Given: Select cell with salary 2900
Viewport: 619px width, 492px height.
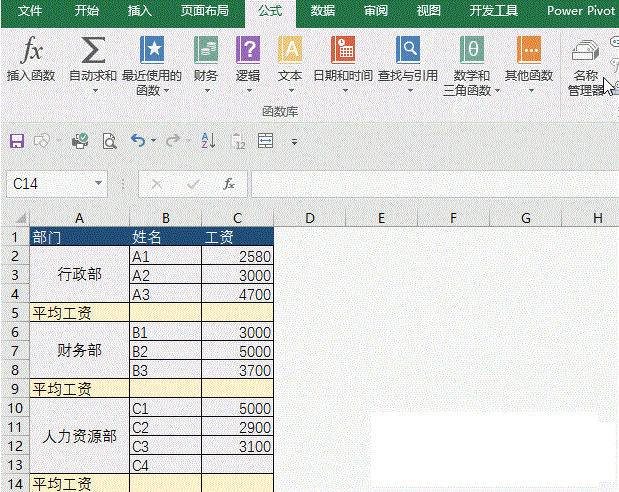Looking at the screenshot, I should click(x=237, y=427).
